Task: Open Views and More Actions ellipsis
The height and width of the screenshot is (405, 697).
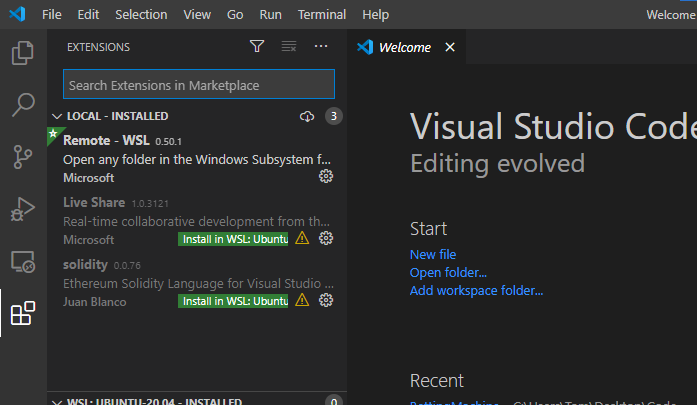Action: (321, 46)
